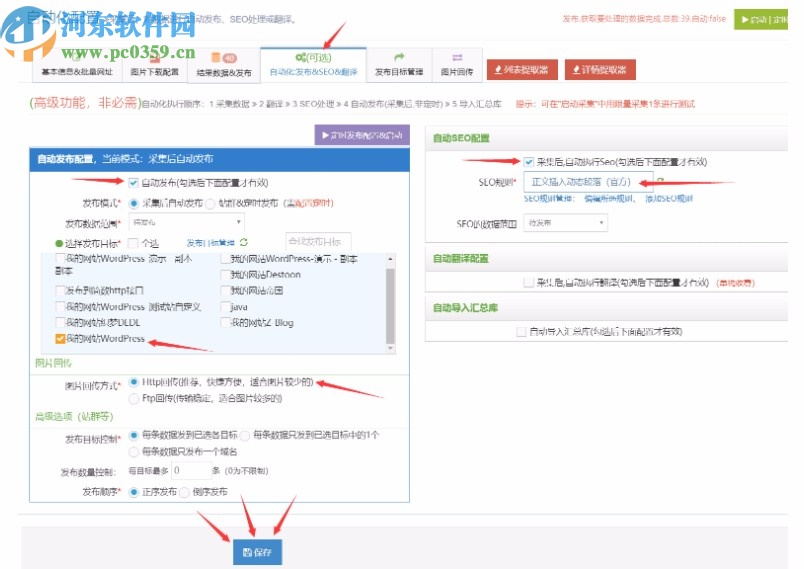Open the 结果数据&发布 tab

point(224,66)
